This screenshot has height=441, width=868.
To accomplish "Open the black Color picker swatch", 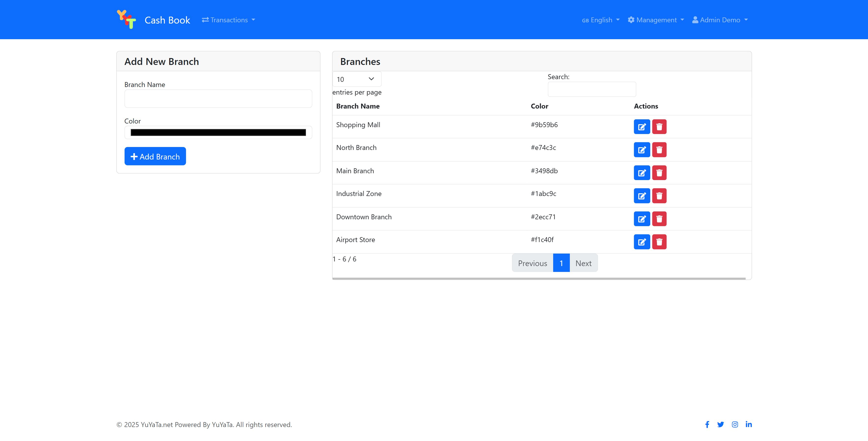I will pos(218,132).
